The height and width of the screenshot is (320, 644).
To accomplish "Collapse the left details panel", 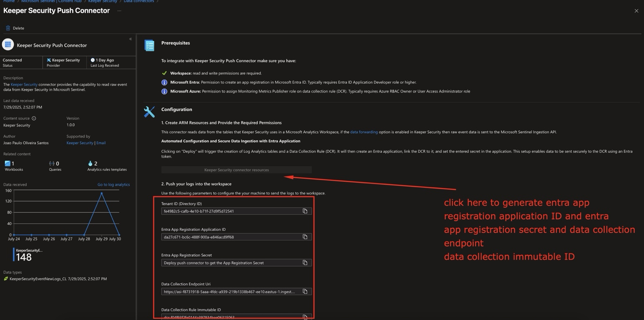I will tap(130, 39).
